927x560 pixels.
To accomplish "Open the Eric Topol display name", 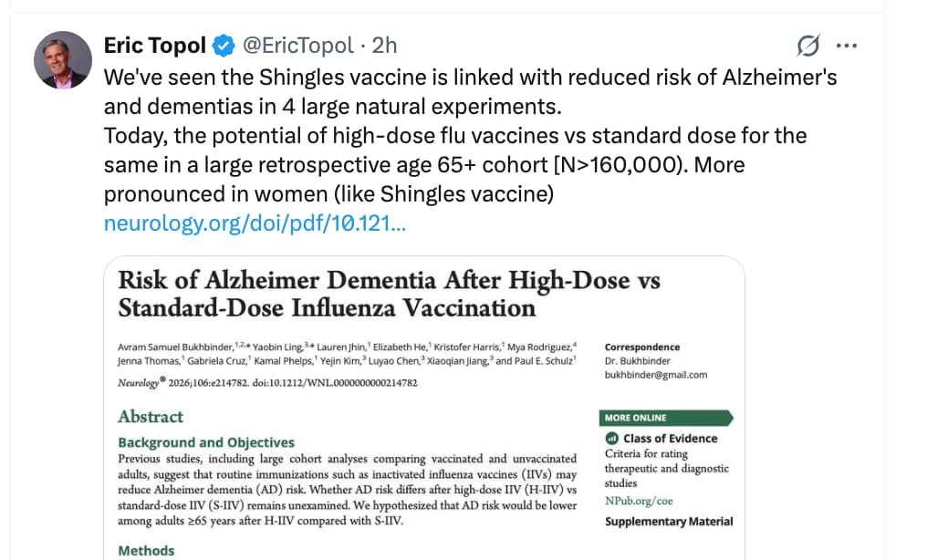I will pyautogui.click(x=156, y=45).
